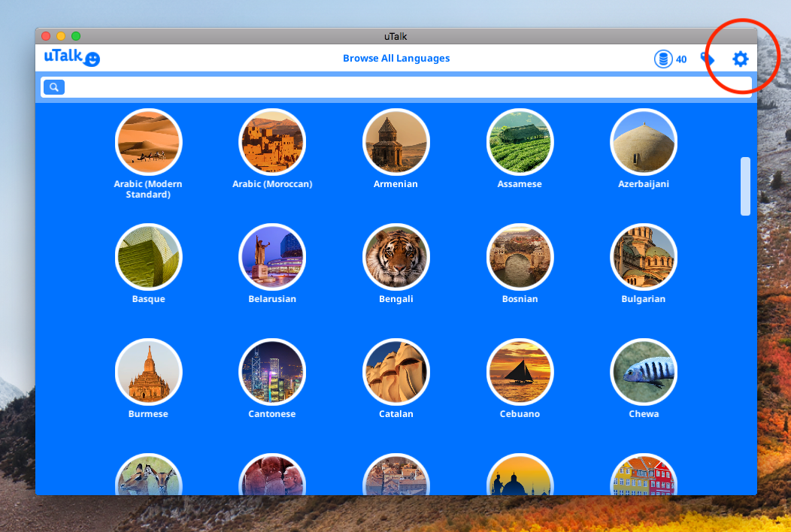The image size is (791, 532).
Task: Click the uTalk smiley logo
Action: point(72,58)
